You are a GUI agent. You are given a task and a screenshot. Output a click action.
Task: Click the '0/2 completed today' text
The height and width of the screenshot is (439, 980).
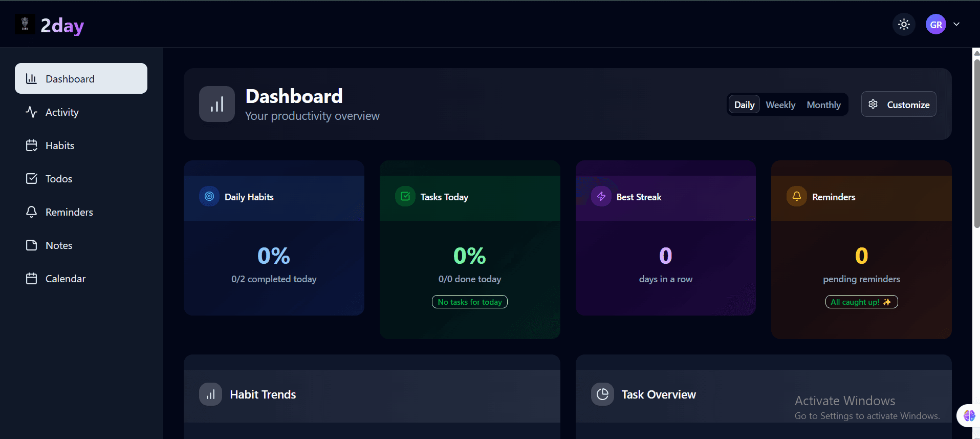pos(274,279)
